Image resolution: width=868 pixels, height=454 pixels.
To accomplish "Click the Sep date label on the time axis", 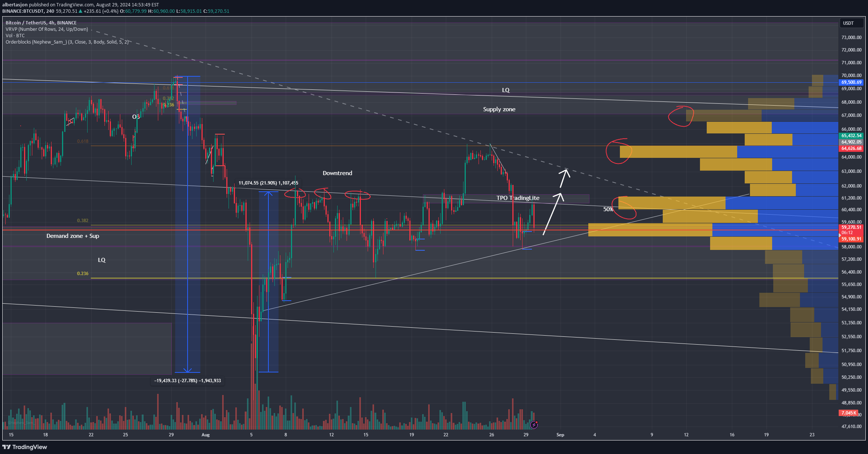I will tap(560, 435).
